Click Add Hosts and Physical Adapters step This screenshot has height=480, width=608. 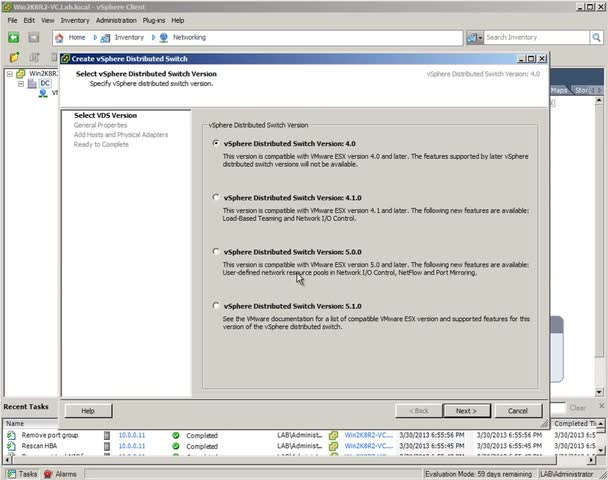coord(121,135)
